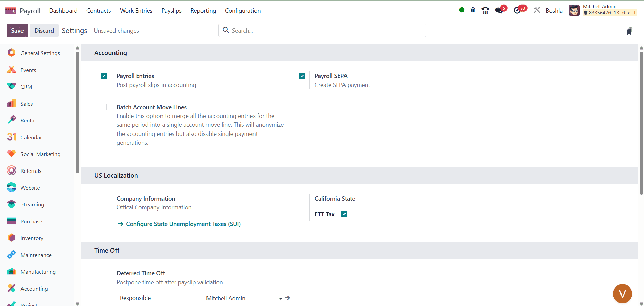Open the Work Entries menu

136,11
